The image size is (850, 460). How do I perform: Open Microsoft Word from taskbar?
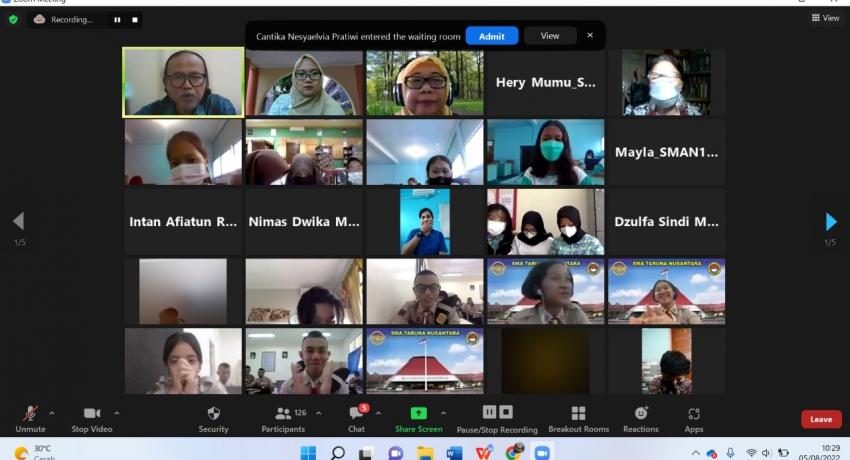pyautogui.click(x=454, y=452)
